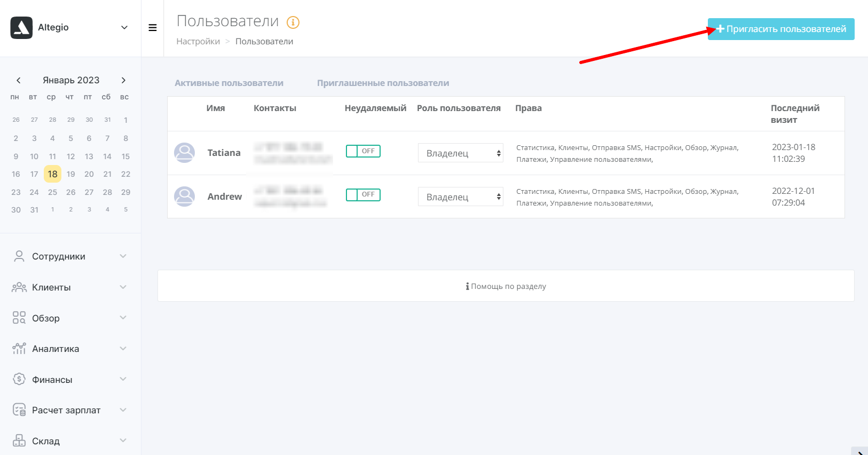Toggle Неудаляемый switch for Tatiana
This screenshot has width=868, height=455.
point(363,151)
